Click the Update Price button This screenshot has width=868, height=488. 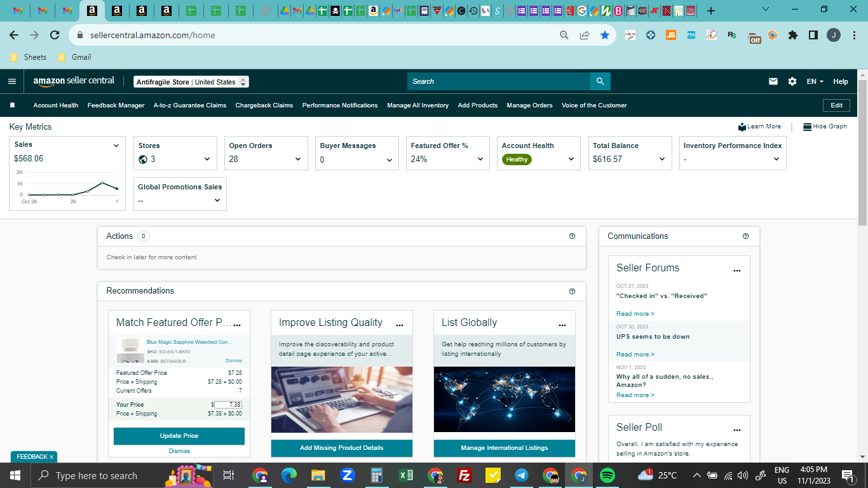point(179,436)
